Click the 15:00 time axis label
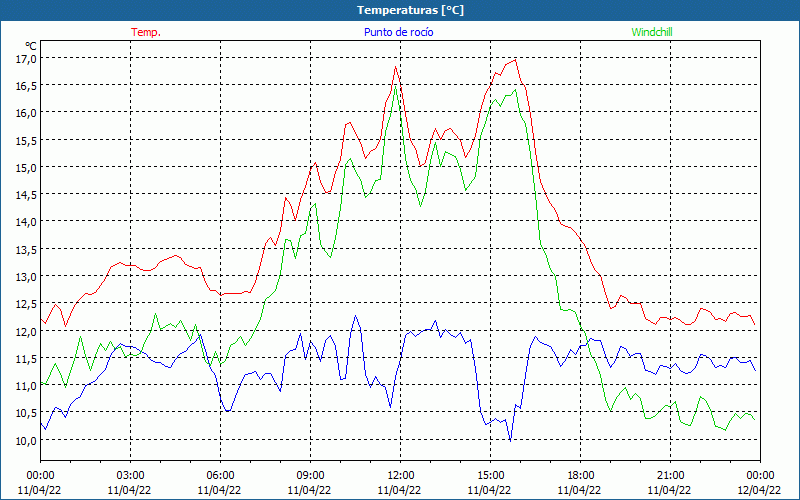The width and height of the screenshot is (800, 500). 490,476
